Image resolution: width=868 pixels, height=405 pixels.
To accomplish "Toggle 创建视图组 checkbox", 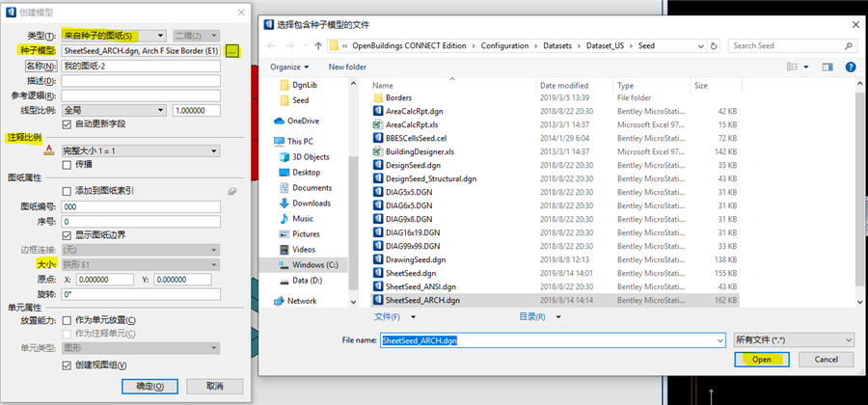I will (x=67, y=365).
